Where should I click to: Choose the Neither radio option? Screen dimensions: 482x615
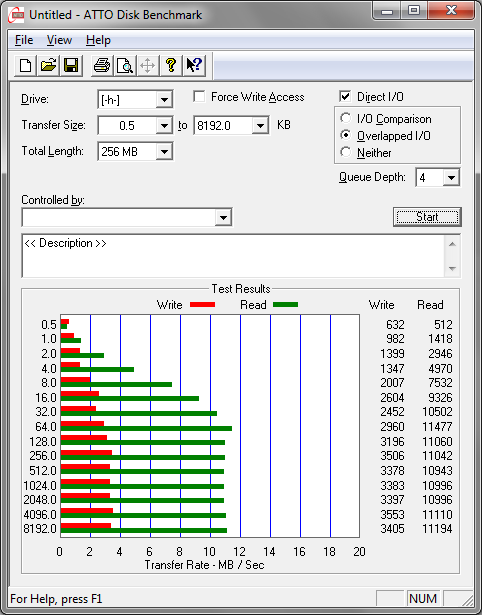346,152
